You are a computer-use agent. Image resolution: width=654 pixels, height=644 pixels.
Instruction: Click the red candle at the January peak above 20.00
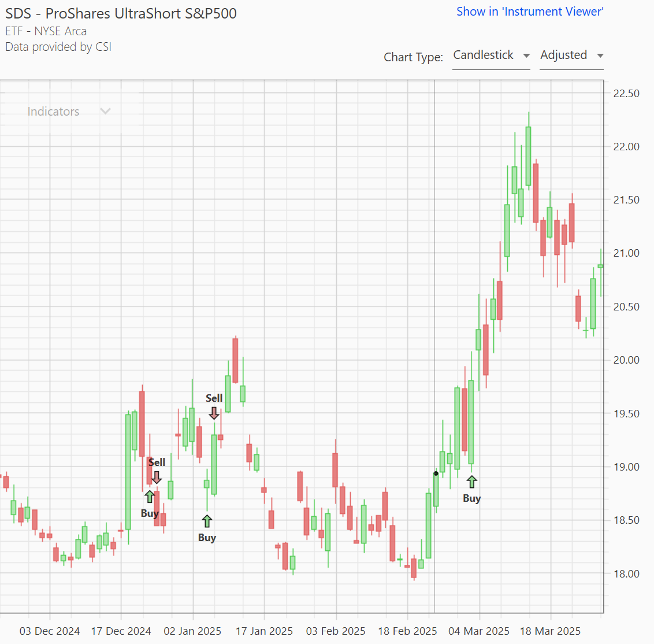[x=235, y=360]
